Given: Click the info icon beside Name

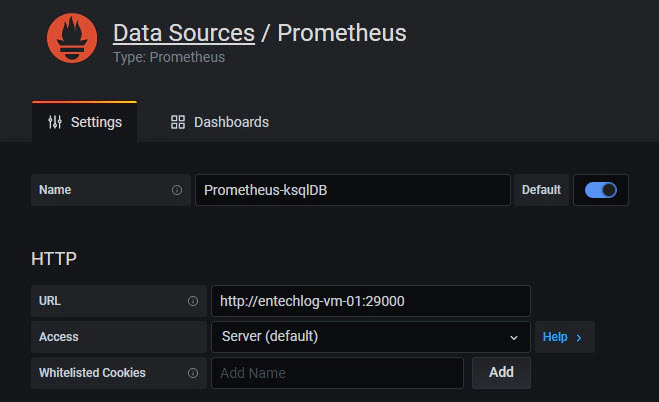Looking at the screenshot, I should click(x=177, y=190).
